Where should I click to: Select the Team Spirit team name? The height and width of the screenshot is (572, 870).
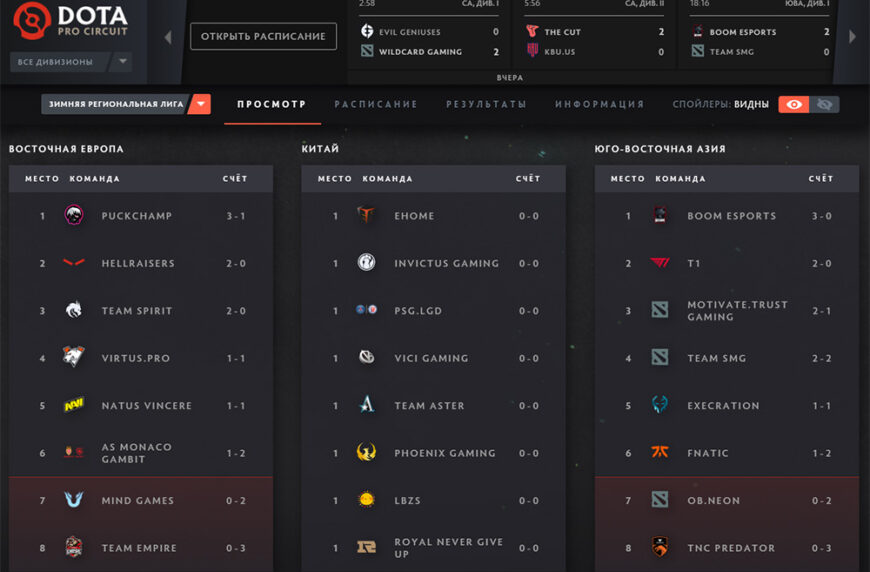point(136,311)
